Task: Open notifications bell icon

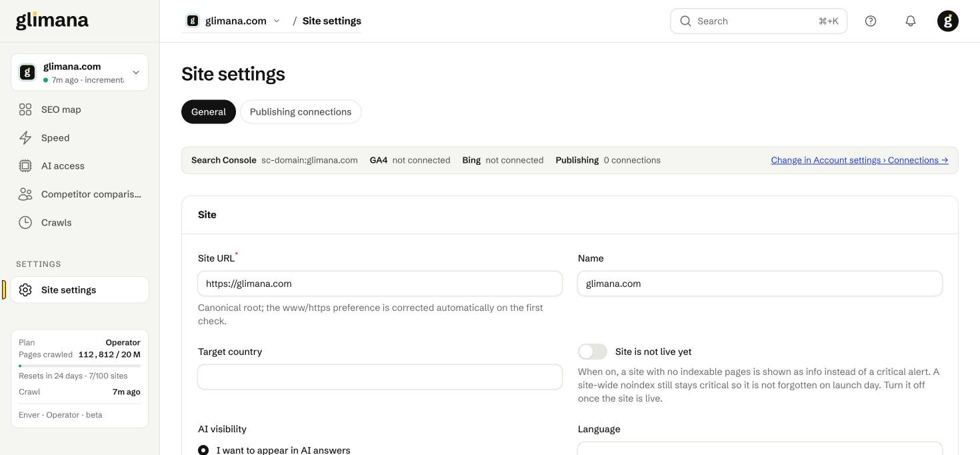Action: point(911,21)
